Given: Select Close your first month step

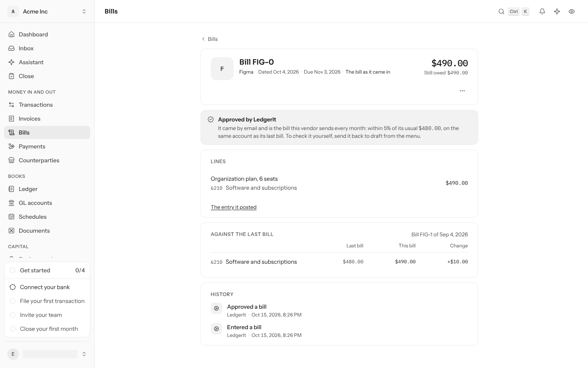Looking at the screenshot, I should click(x=47, y=329).
